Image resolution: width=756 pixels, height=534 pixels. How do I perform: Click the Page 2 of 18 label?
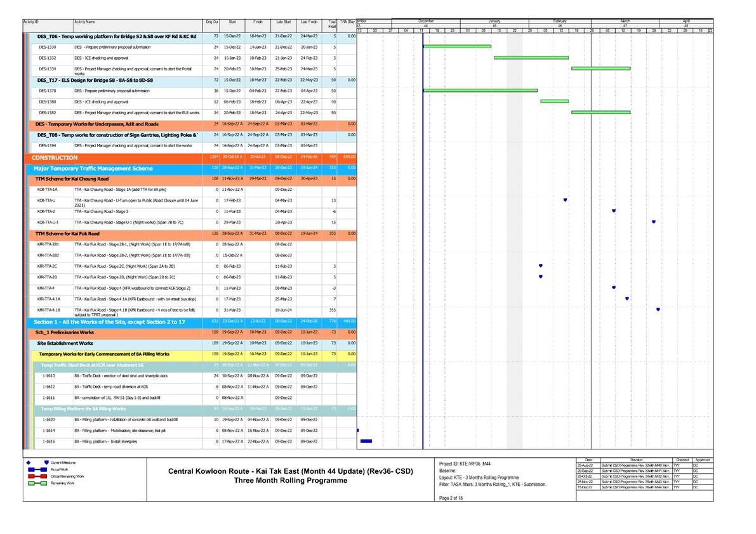450,498
